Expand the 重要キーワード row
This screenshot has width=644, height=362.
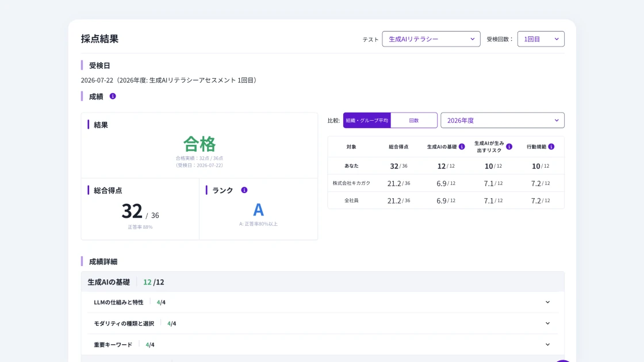coord(323,345)
